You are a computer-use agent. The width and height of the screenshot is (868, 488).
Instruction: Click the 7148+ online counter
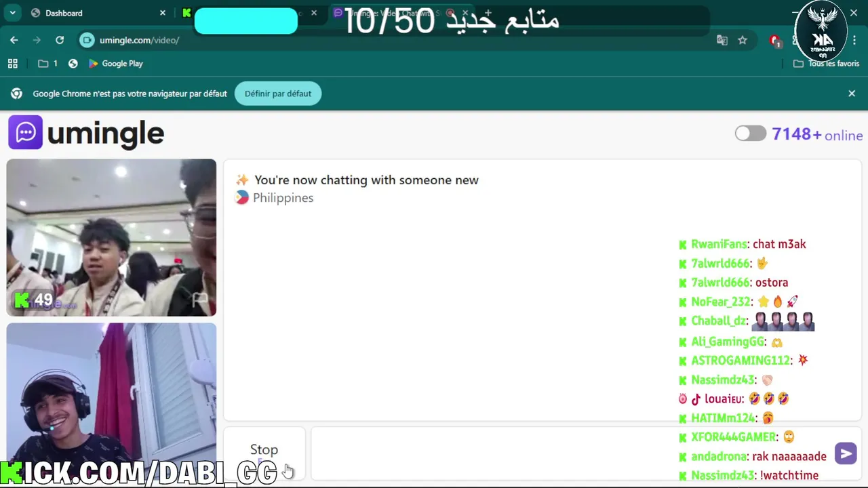point(817,134)
